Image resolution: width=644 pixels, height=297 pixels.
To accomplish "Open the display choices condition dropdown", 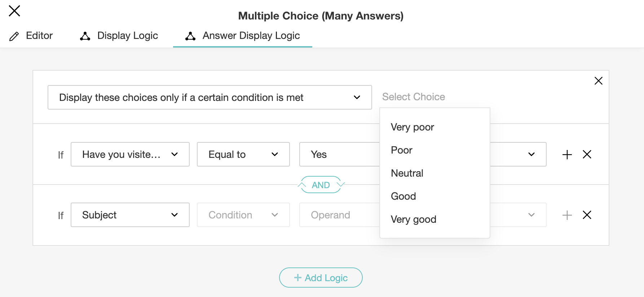I will click(x=209, y=97).
